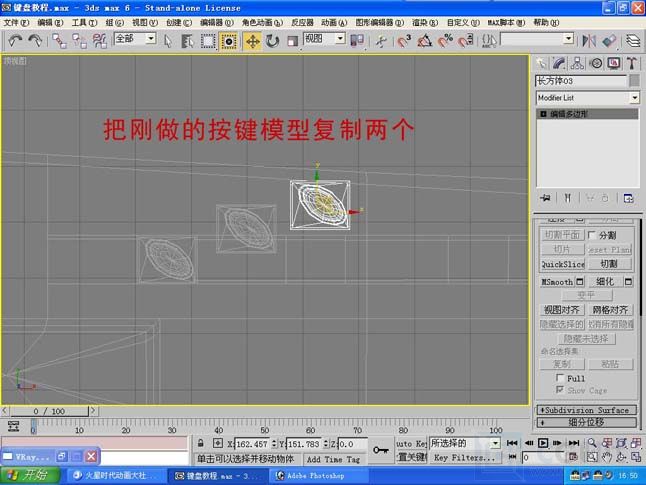The width and height of the screenshot is (646, 485).
Task: Click the 视图对齐 button
Action: [562, 310]
